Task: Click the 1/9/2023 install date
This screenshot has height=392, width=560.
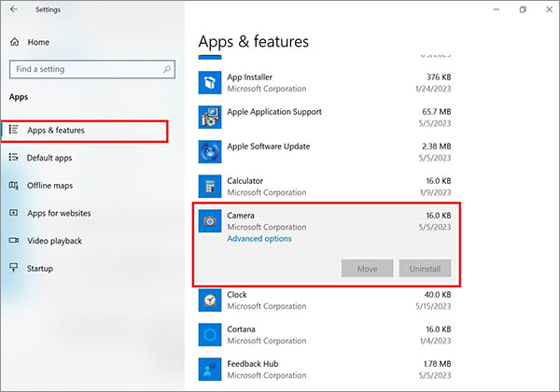Action: [435, 193]
